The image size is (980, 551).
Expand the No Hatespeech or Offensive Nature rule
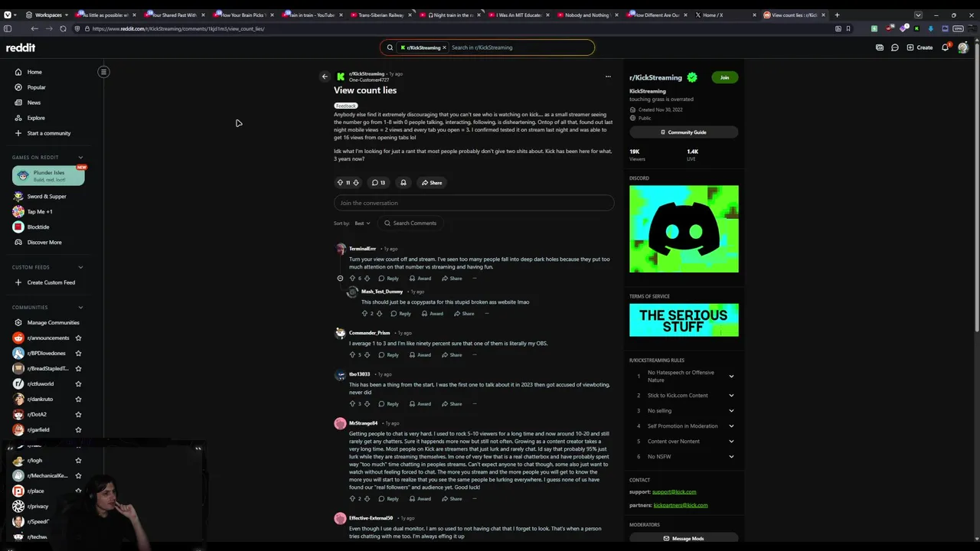pyautogui.click(x=731, y=377)
